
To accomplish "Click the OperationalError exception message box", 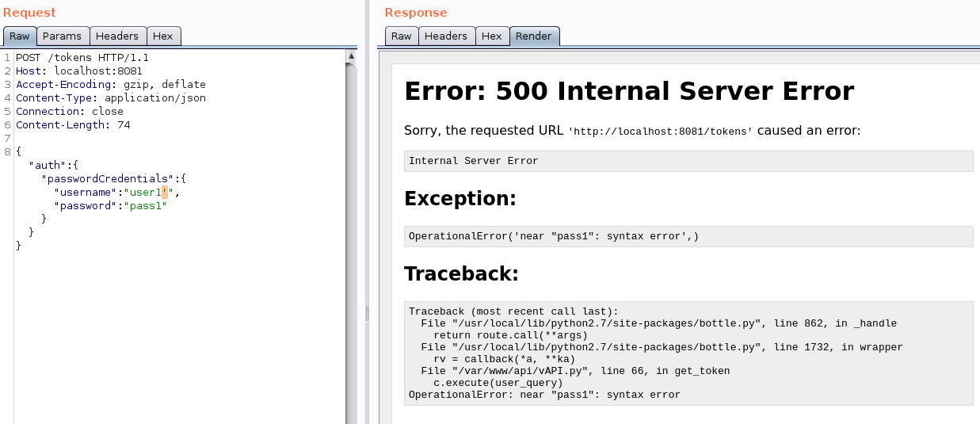I will point(688,236).
